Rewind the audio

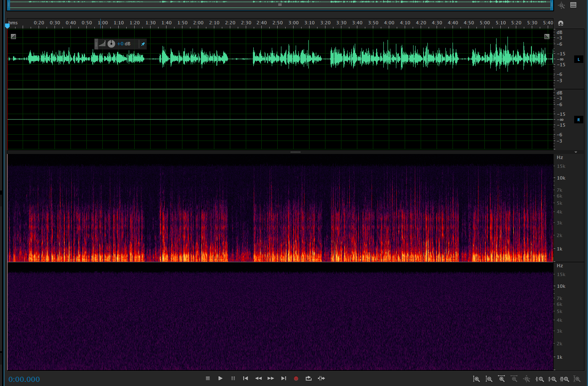[x=258, y=378]
